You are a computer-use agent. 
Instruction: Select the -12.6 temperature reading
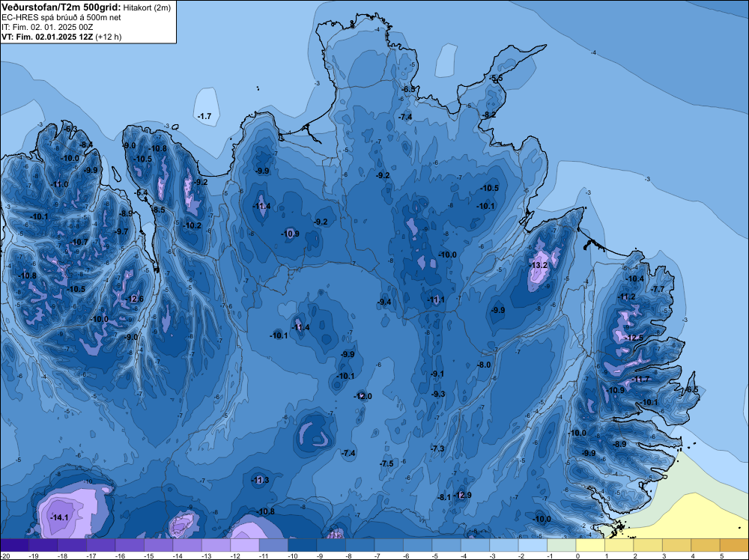pyautogui.click(x=134, y=299)
